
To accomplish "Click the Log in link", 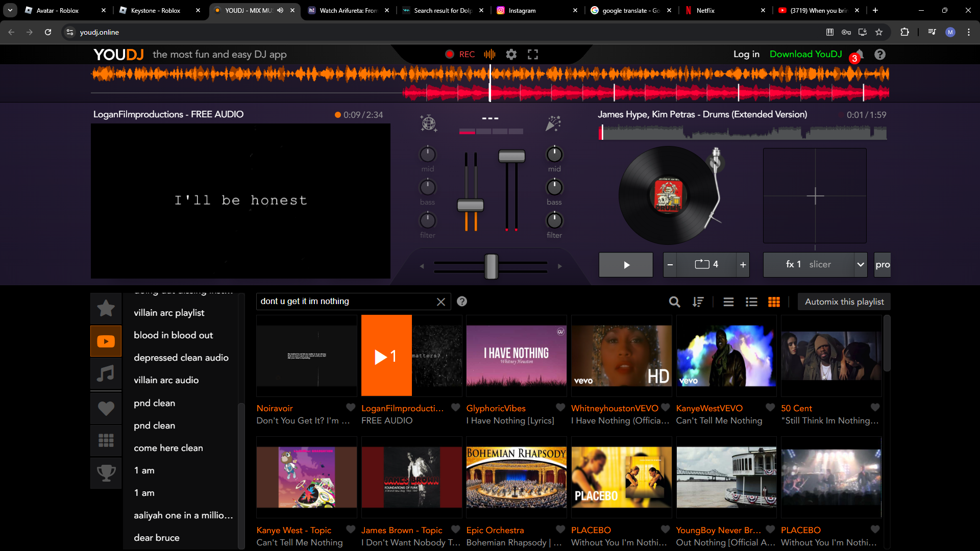I will [x=746, y=54].
